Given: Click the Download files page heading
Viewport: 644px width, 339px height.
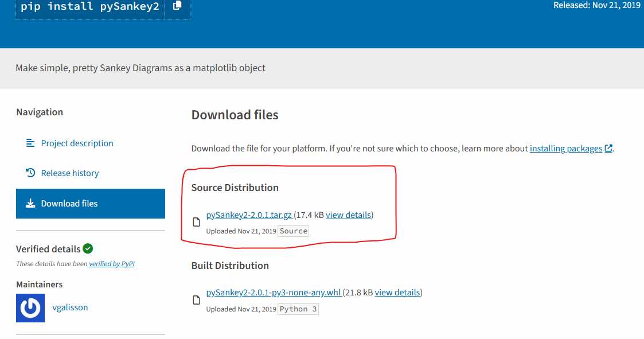Looking at the screenshot, I should [235, 115].
